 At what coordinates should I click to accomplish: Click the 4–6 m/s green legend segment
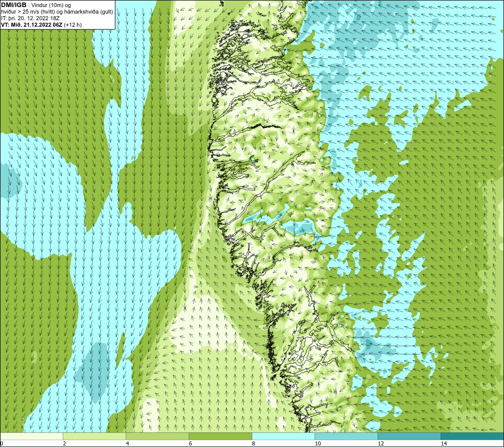point(157,436)
